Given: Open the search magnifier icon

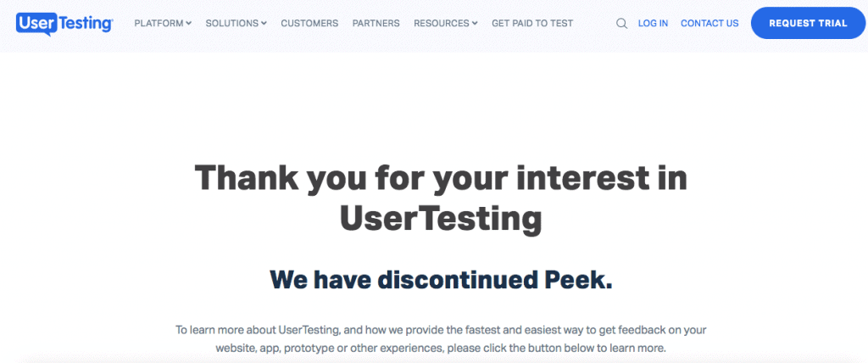Looking at the screenshot, I should 621,23.
